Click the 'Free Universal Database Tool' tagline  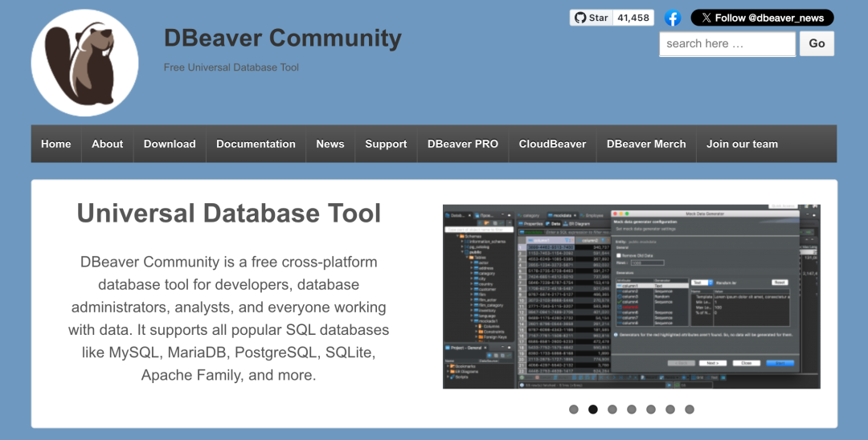231,67
